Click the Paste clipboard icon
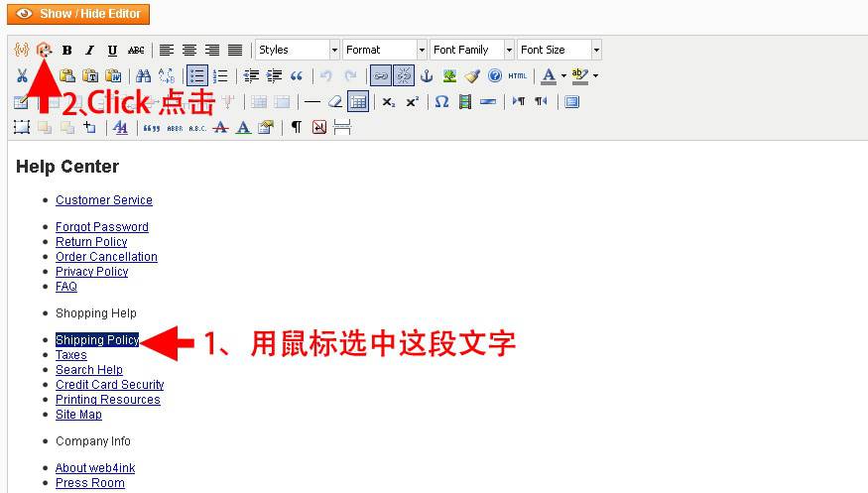The height and width of the screenshot is (493, 868). click(67, 75)
